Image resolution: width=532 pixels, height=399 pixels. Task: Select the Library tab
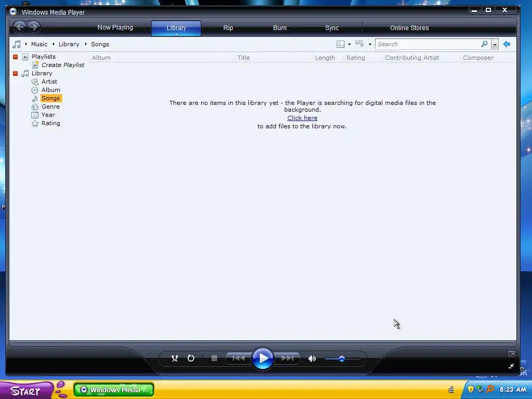coord(176,28)
